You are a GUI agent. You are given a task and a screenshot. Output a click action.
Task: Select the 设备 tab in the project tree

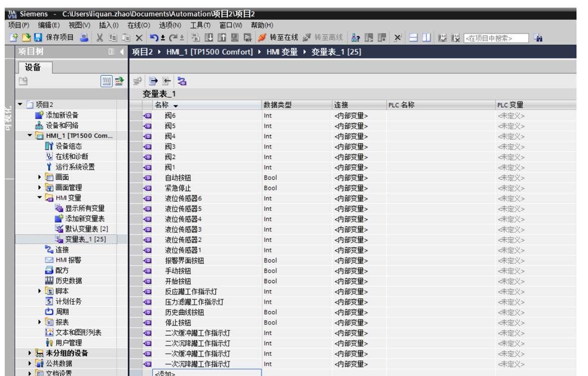(33, 67)
